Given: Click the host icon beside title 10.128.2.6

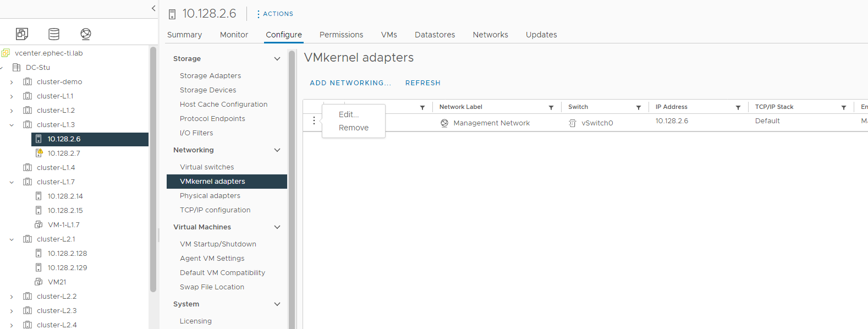Looking at the screenshot, I should point(172,14).
